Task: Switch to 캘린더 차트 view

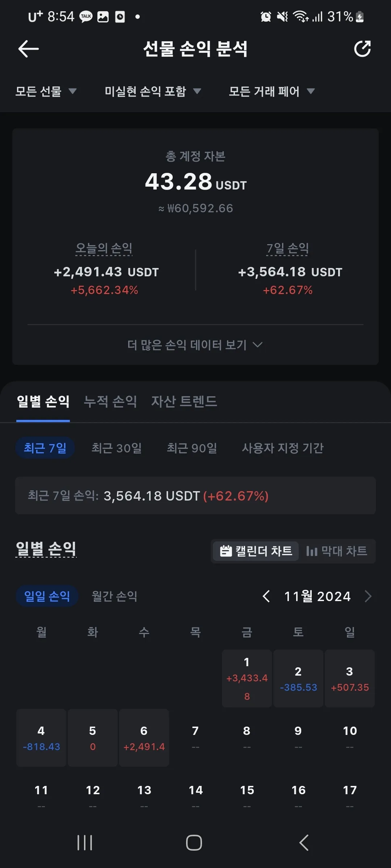Action: pos(256,551)
